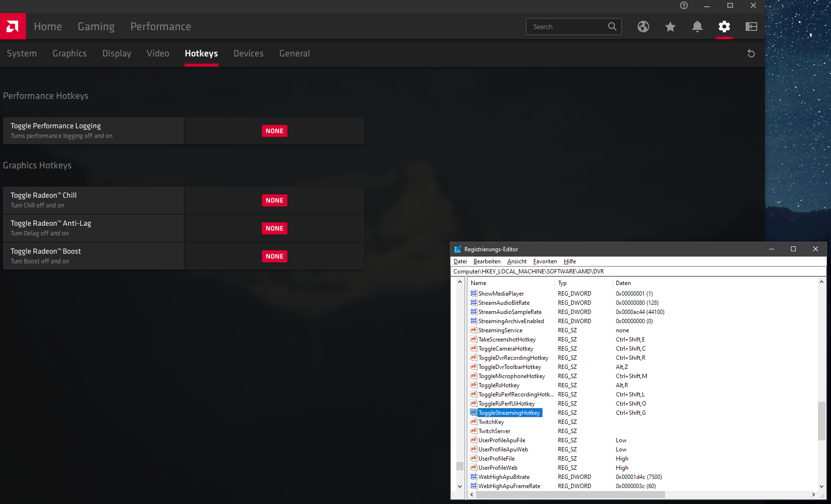Select the ToggleCameraHotkey entry
This screenshot has height=504, width=831.
click(x=506, y=349)
